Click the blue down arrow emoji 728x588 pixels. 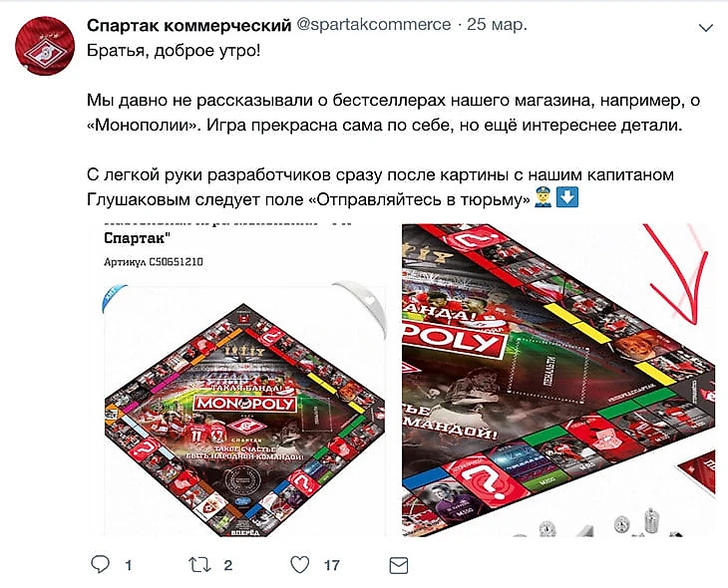click(566, 197)
